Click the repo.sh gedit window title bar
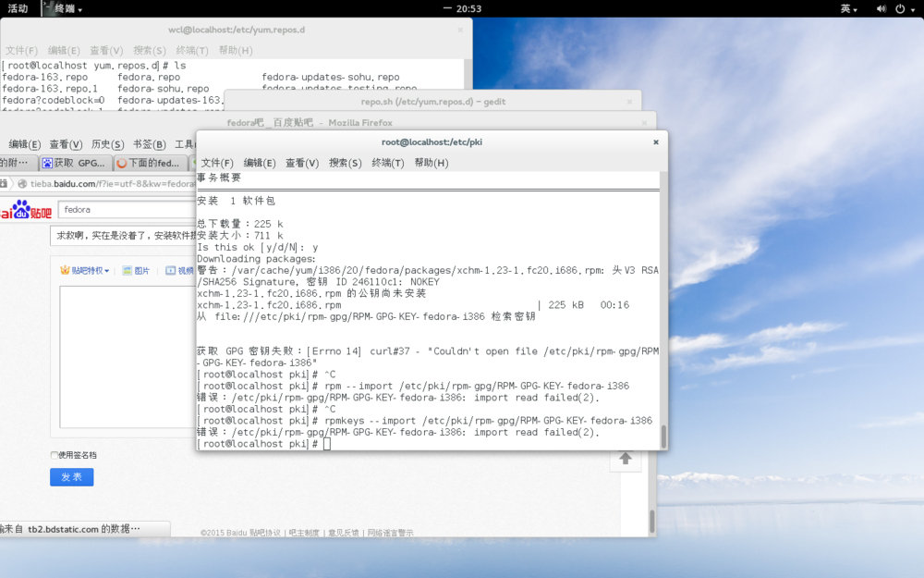The height and width of the screenshot is (578, 924). (x=432, y=102)
